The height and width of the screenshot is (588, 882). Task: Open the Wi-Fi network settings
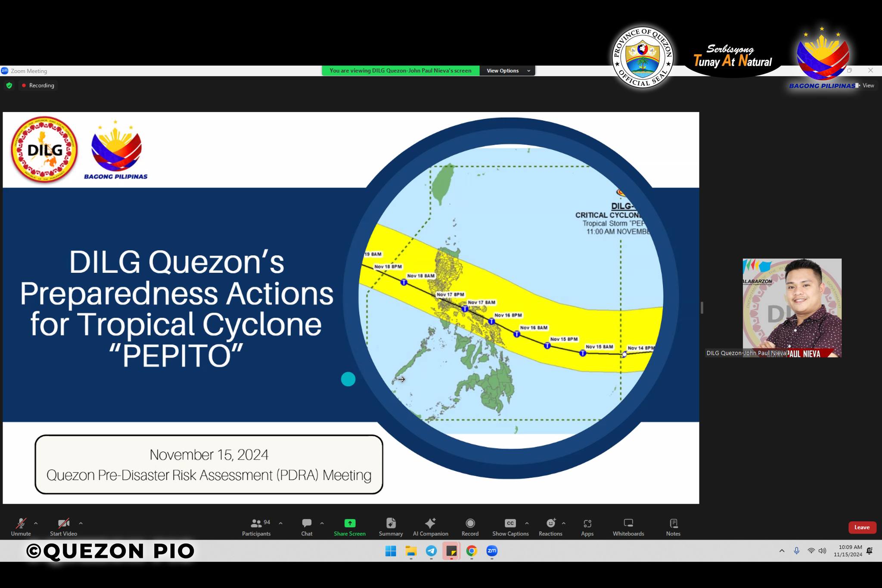click(x=811, y=551)
